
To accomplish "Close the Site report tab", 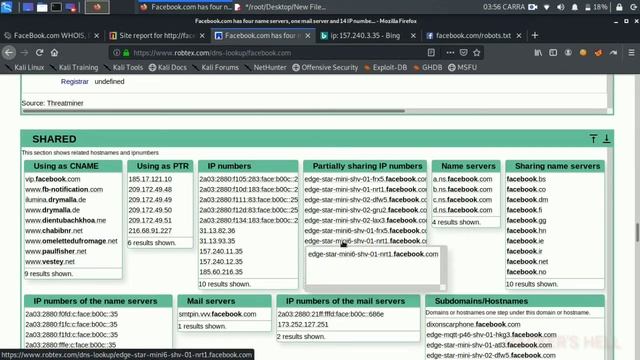I will coord(202,36).
